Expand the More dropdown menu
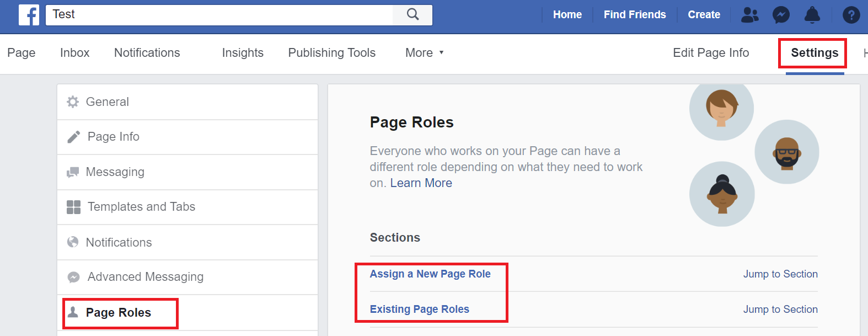Screen dimensions: 868x336 [x=424, y=53]
